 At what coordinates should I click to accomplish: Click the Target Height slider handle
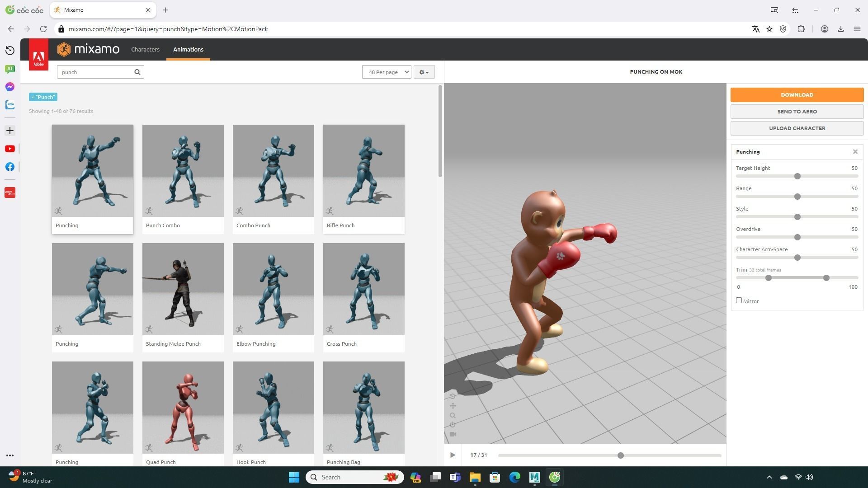click(x=797, y=176)
